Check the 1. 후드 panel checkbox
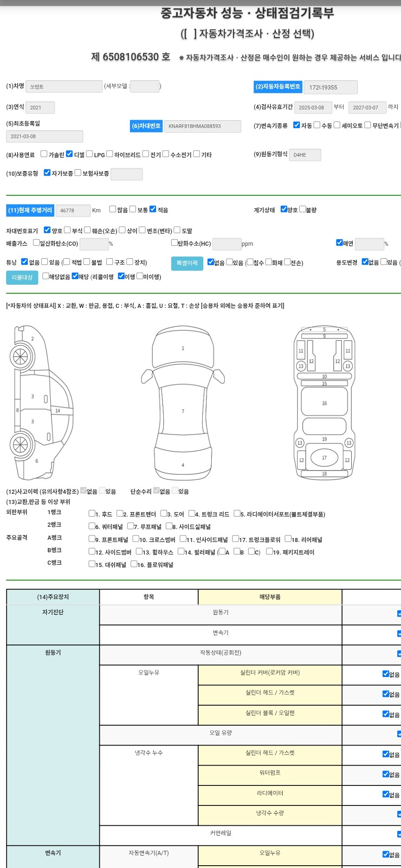The width and height of the screenshot is (401, 868). coord(92,513)
